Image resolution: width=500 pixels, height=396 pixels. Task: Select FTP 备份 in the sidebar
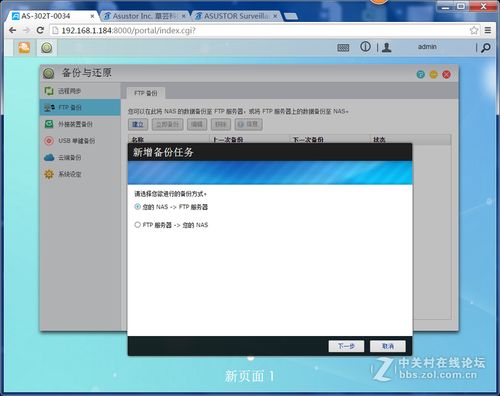coord(80,107)
